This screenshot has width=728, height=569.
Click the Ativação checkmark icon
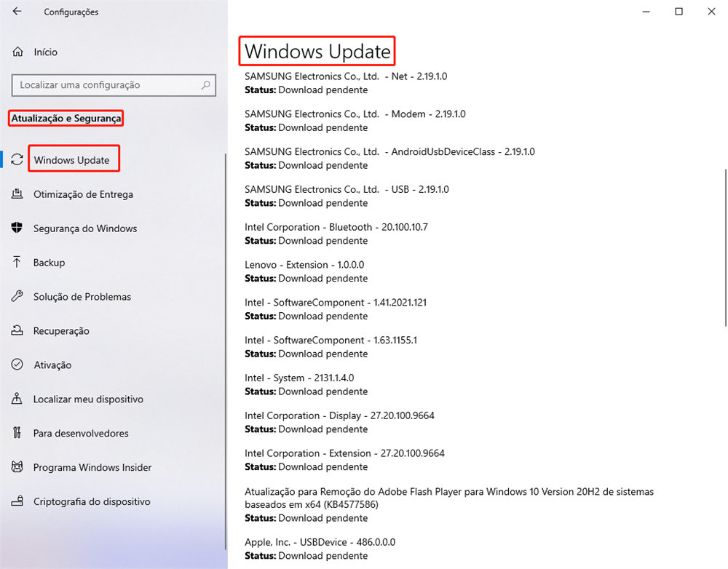[17, 365]
